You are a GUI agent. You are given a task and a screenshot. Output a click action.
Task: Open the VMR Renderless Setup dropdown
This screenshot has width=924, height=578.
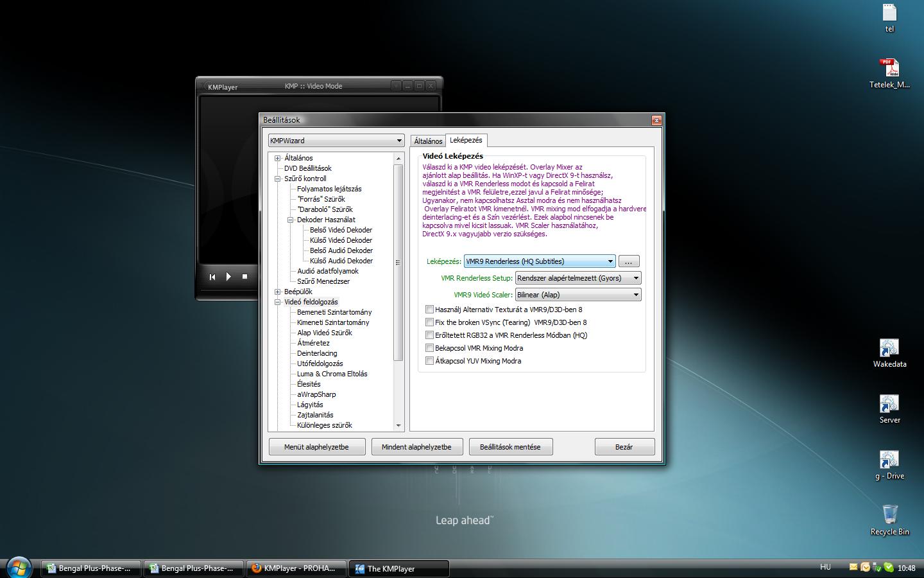tap(578, 278)
